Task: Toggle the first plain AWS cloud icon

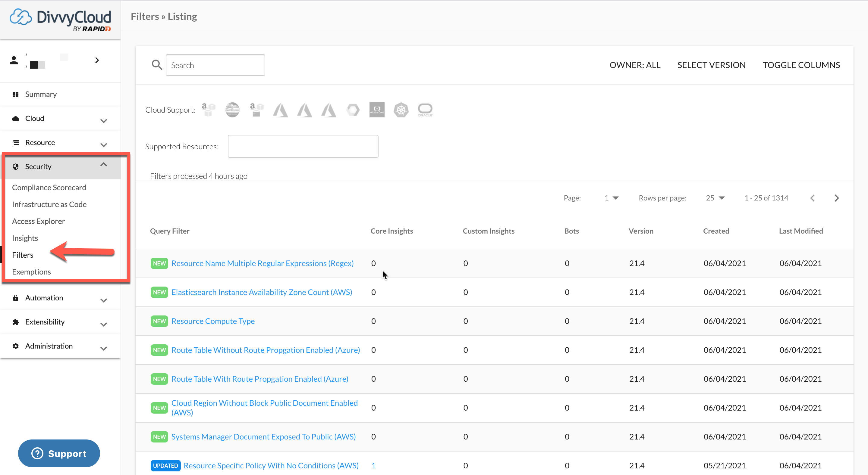Action: point(208,110)
